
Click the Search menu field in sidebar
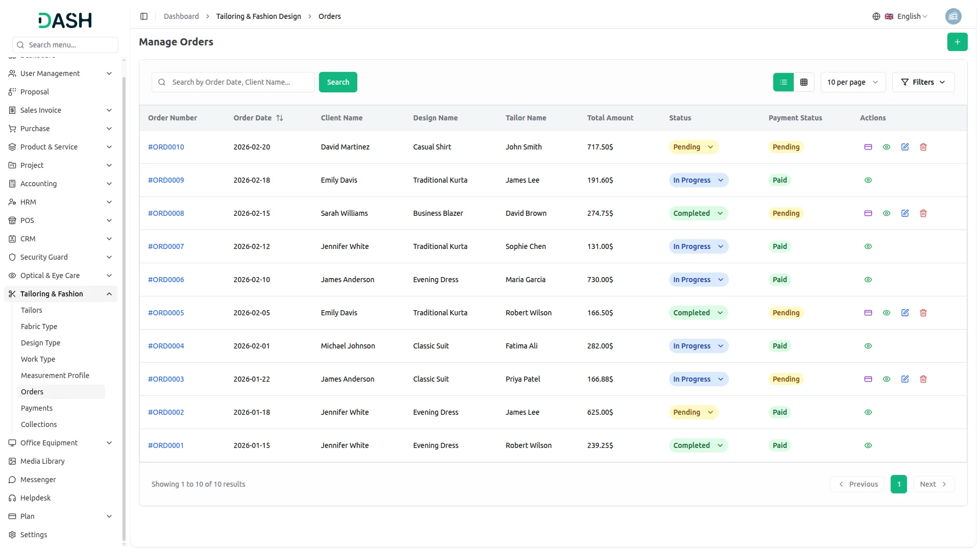[x=65, y=45]
